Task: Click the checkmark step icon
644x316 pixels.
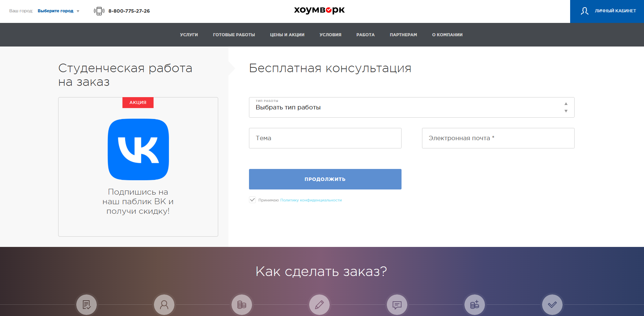Action: click(552, 304)
